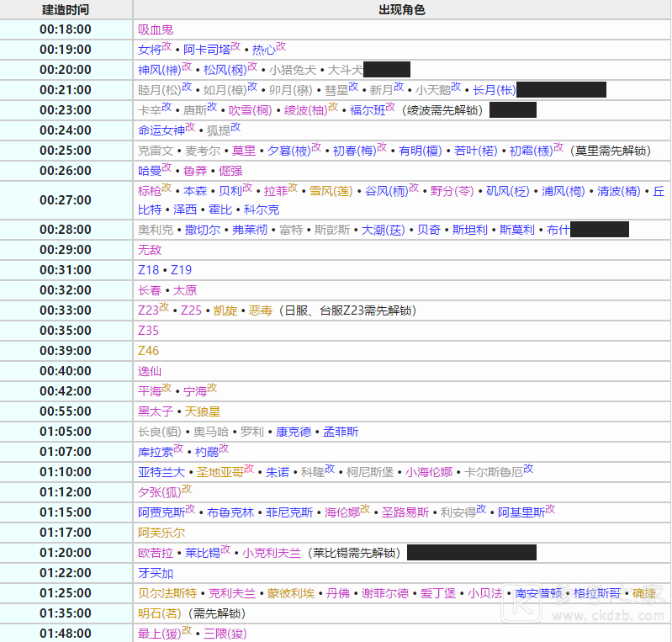The width and height of the screenshot is (672, 642).
Task: Click the 野分(苓) link
Action: [x=452, y=191]
